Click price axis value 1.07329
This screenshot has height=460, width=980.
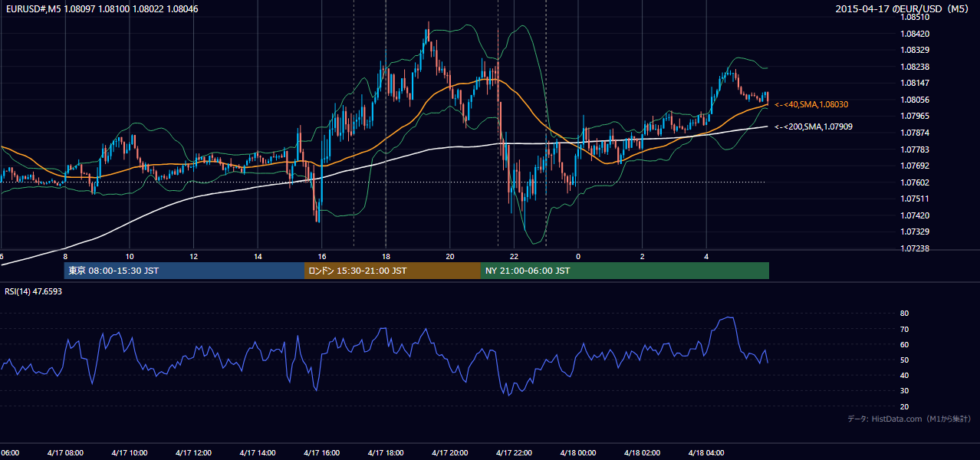coord(915,232)
